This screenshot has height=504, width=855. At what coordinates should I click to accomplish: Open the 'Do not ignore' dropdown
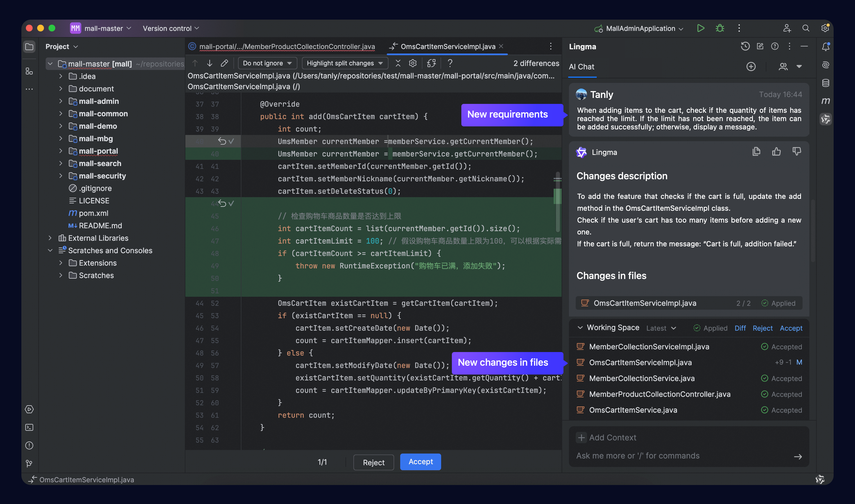coord(267,63)
